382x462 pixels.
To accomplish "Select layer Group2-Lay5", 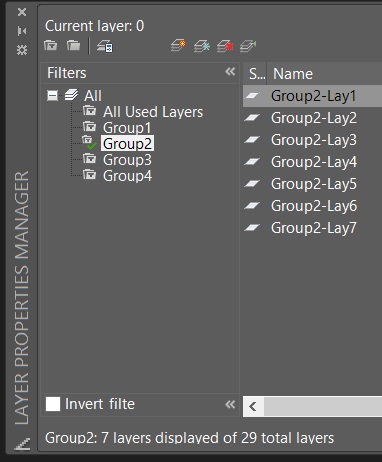I will coord(314,184).
